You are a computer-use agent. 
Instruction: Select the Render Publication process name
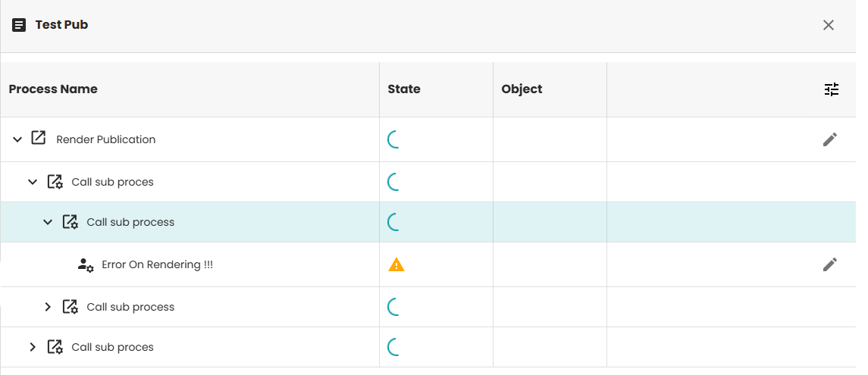(106, 139)
